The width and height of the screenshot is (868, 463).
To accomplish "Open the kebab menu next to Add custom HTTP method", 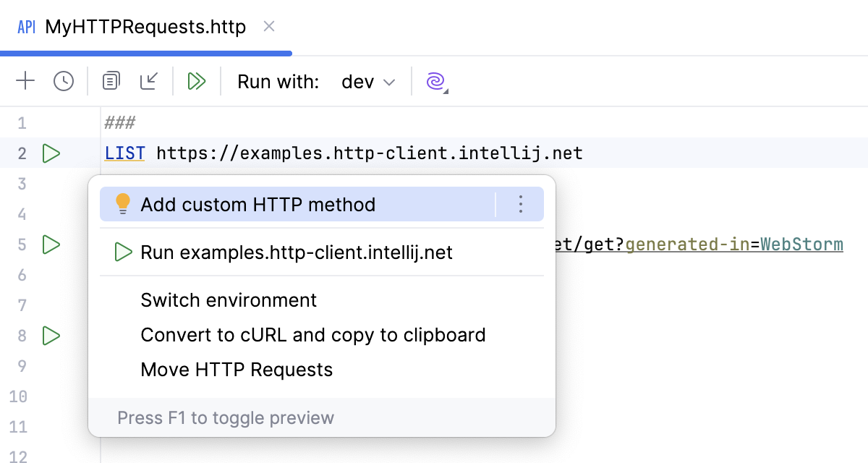I will click(x=520, y=204).
